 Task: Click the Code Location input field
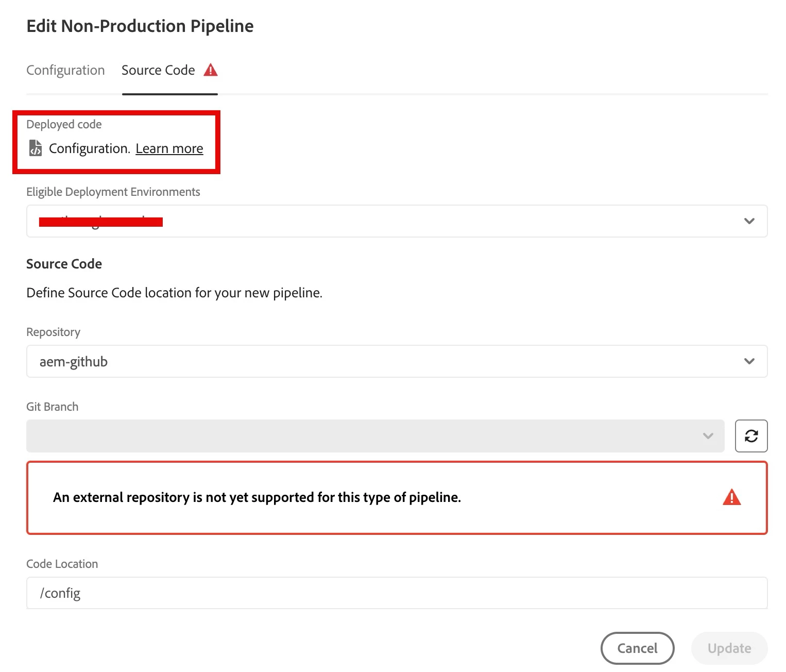[397, 593]
